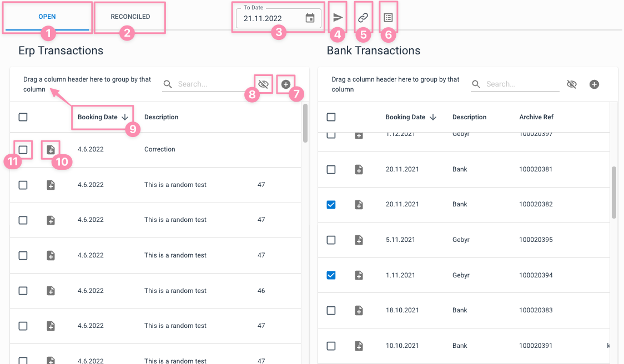Click document add icon on 100020381 bank row

tap(359, 170)
